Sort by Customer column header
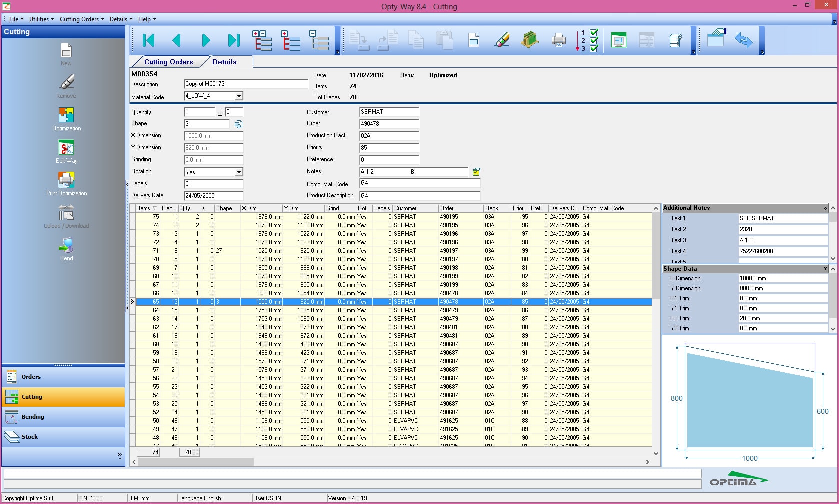The width and height of the screenshot is (839, 504). pyautogui.click(x=415, y=208)
